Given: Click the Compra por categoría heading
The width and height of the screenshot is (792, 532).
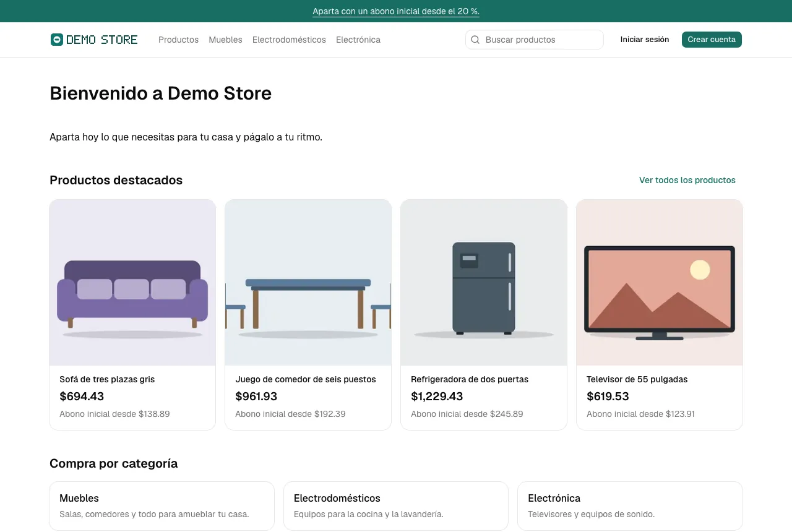Looking at the screenshot, I should [x=113, y=463].
